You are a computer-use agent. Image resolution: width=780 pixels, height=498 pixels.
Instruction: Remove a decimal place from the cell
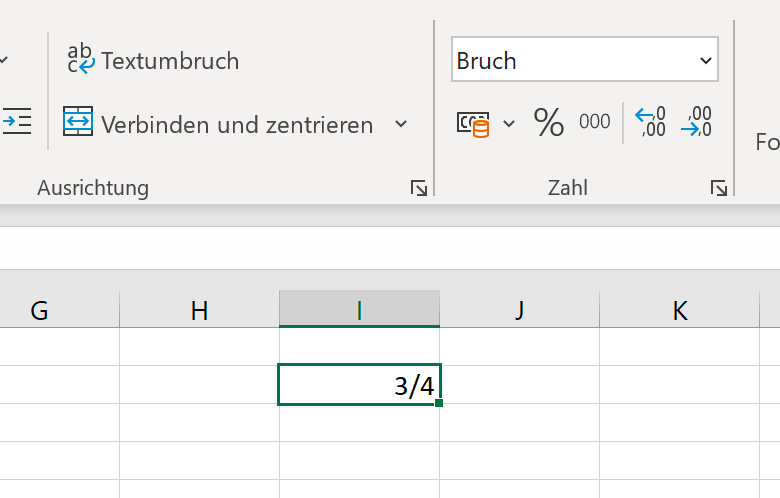tap(696, 121)
